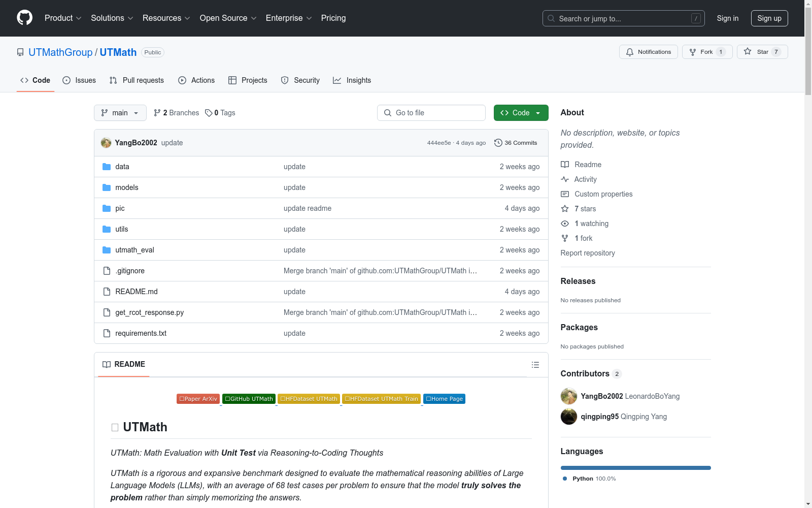Click the Home Page badge

point(444,399)
